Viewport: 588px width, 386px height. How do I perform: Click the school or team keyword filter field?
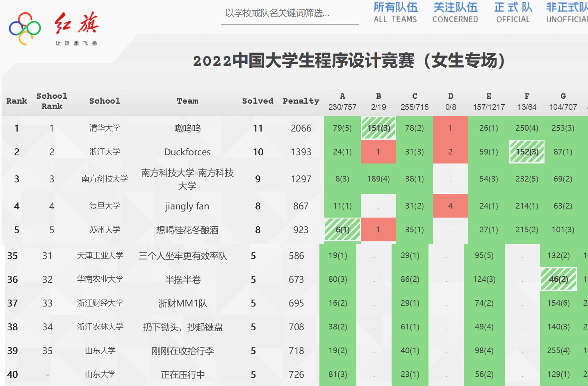tap(289, 14)
